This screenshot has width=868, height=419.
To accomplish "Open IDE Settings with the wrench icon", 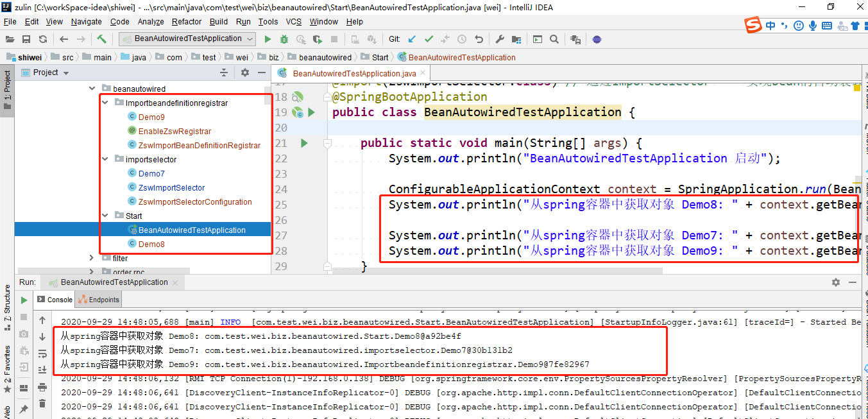I will coord(500,38).
